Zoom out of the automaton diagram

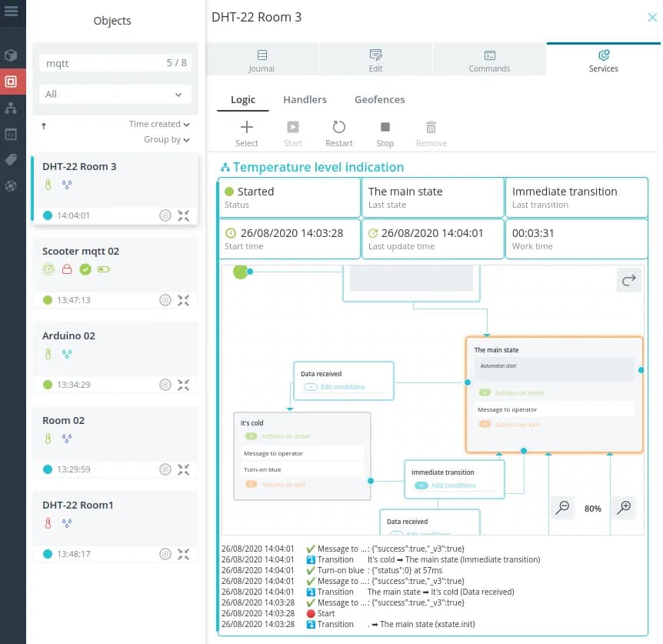tap(563, 507)
